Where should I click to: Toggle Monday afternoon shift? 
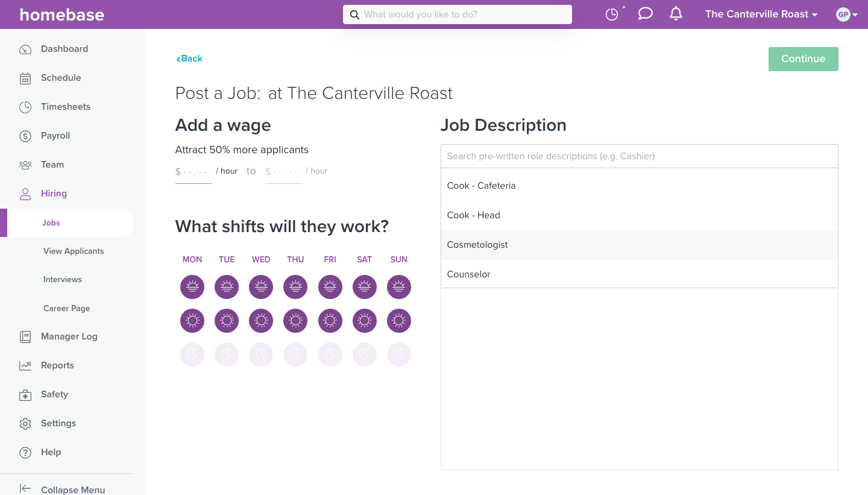coord(192,321)
